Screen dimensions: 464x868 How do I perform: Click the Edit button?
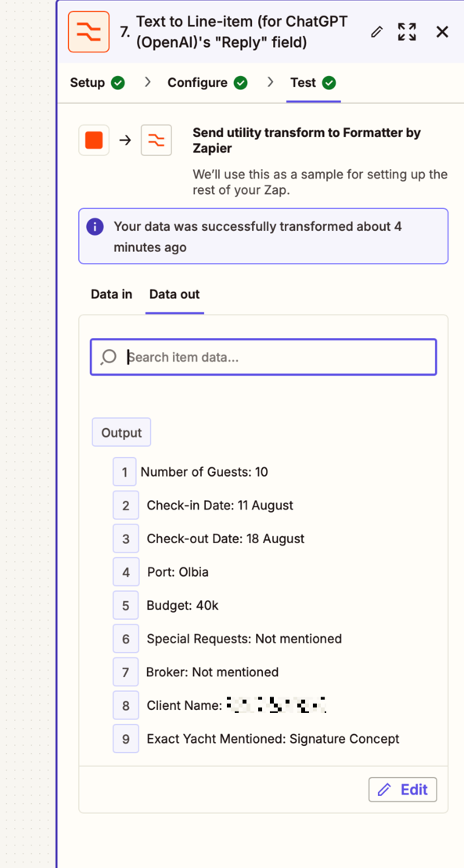click(402, 790)
